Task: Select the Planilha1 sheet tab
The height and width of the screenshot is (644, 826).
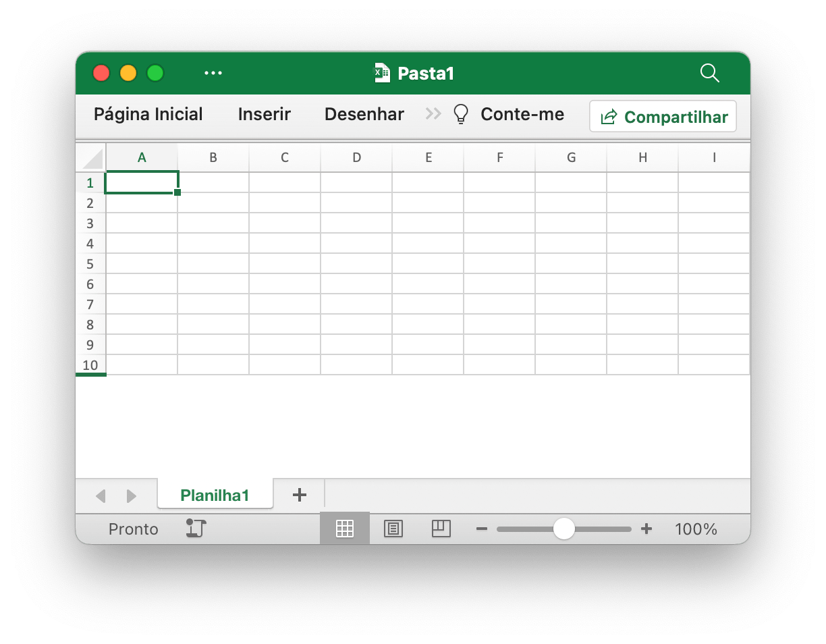Action: (215, 495)
